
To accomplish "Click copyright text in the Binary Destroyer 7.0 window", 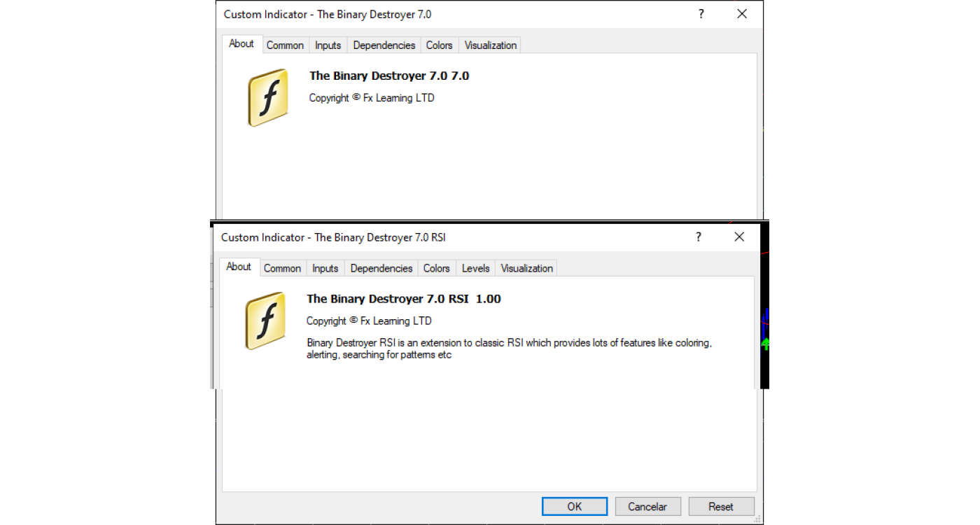I will point(372,98).
